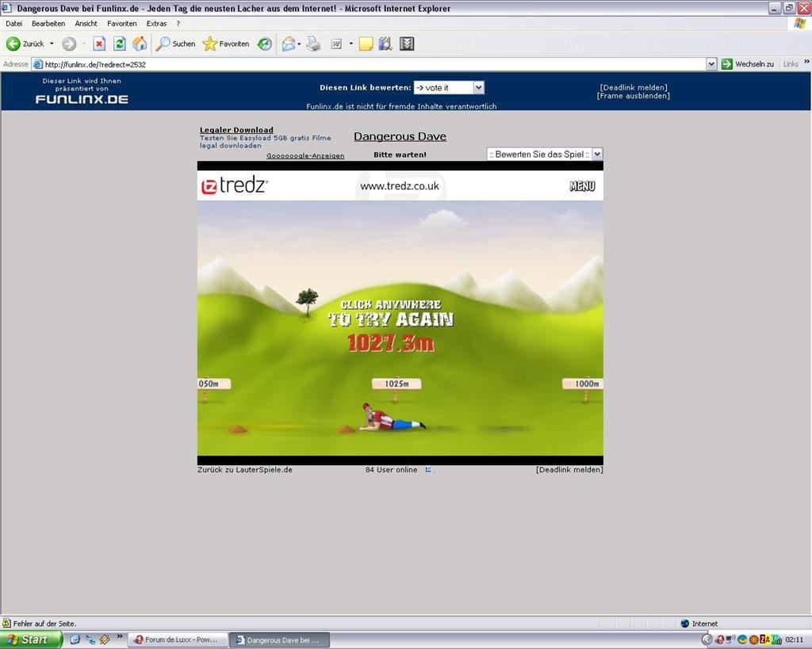The height and width of the screenshot is (649, 812).
Task: Click first quick launch icon in taskbar
Action: [75, 639]
